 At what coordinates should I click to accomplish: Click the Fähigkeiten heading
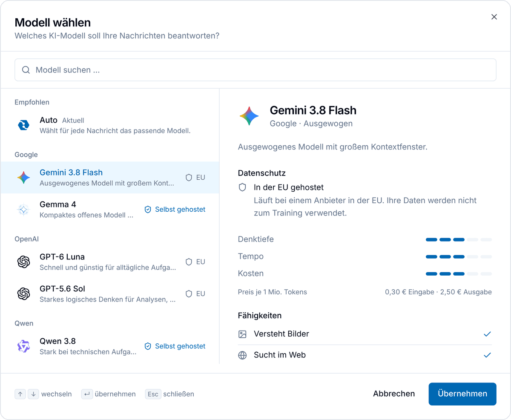pyautogui.click(x=260, y=316)
